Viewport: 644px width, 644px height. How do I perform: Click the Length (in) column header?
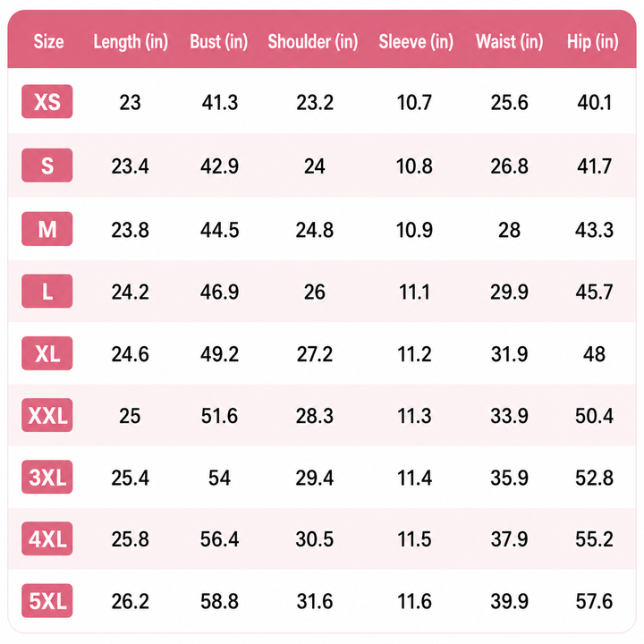[131, 42]
